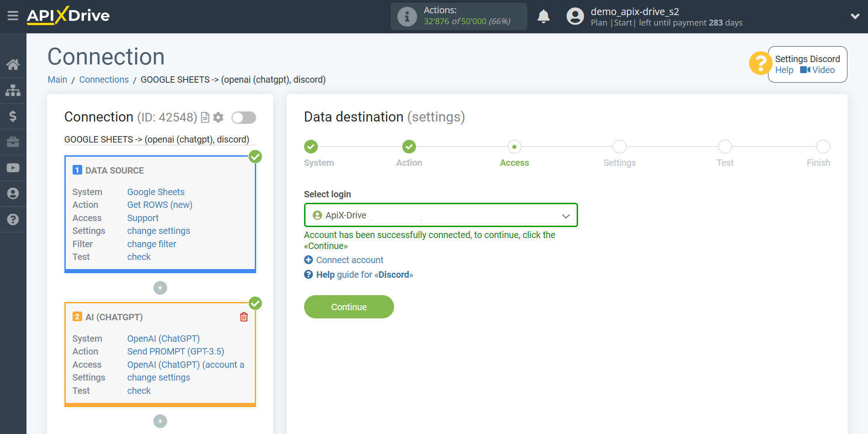Click the Data Source block header

pyautogui.click(x=115, y=170)
